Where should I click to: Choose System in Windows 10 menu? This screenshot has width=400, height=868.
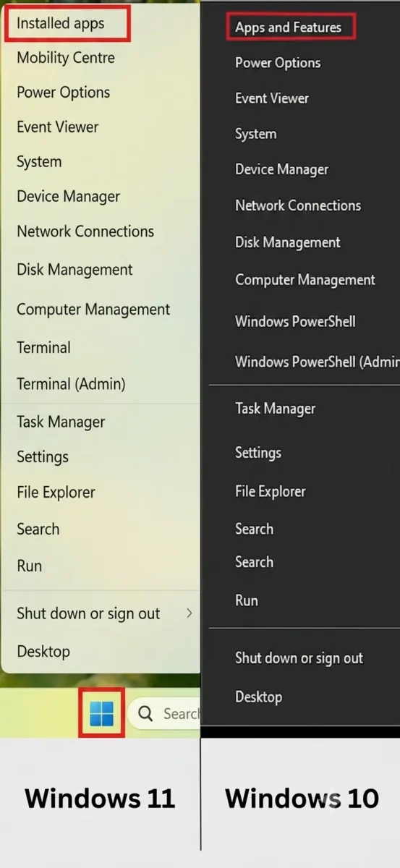[x=256, y=134]
